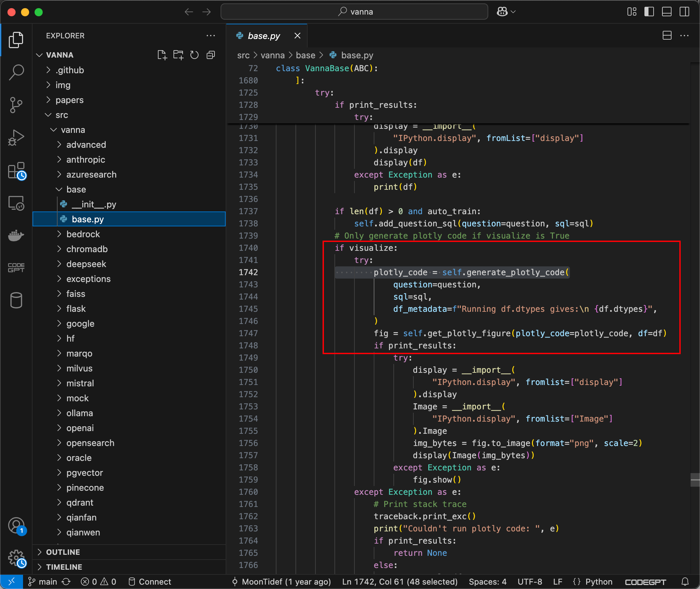Collapse all folders in explorer
The image size is (700, 589).
(211, 55)
